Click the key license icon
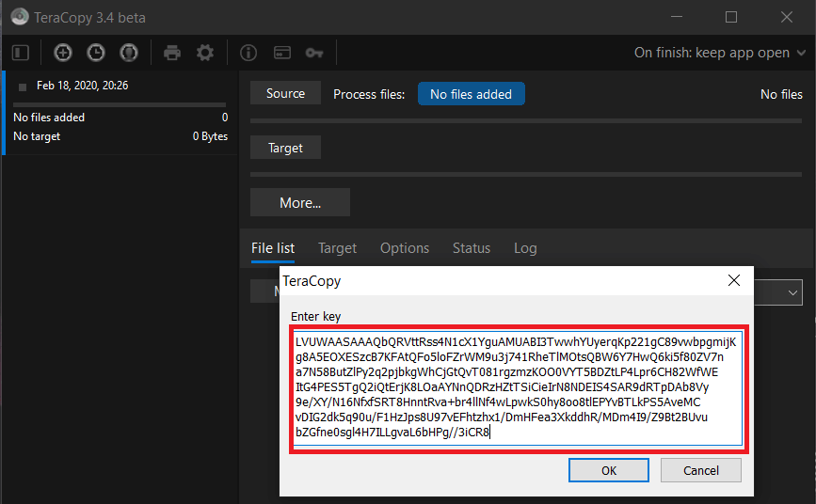The image size is (816, 504). (x=314, y=53)
